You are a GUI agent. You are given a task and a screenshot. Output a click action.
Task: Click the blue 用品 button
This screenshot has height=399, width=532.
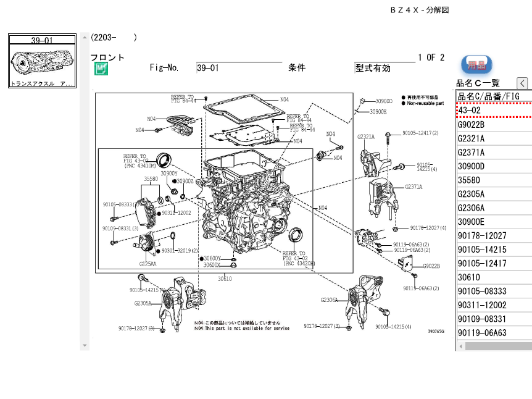[x=476, y=65]
